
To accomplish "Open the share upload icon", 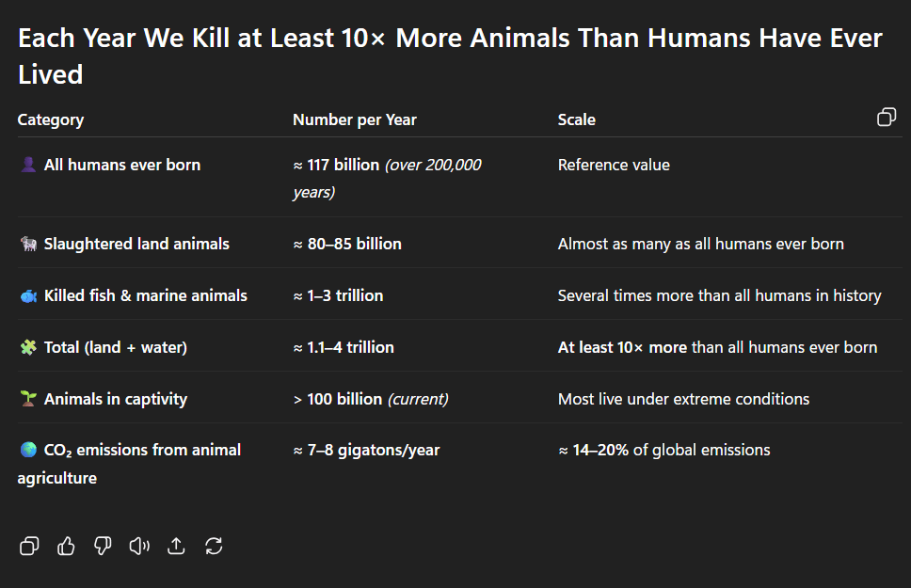I will [x=176, y=546].
